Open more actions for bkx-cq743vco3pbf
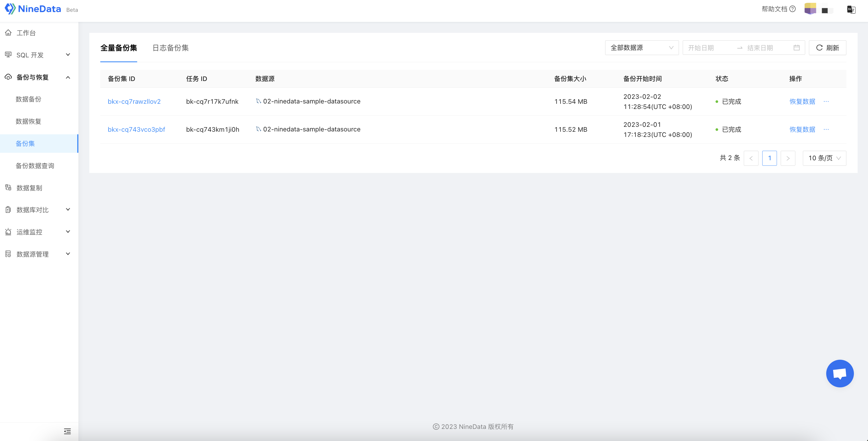Image resolution: width=868 pixels, height=441 pixels. tap(826, 129)
